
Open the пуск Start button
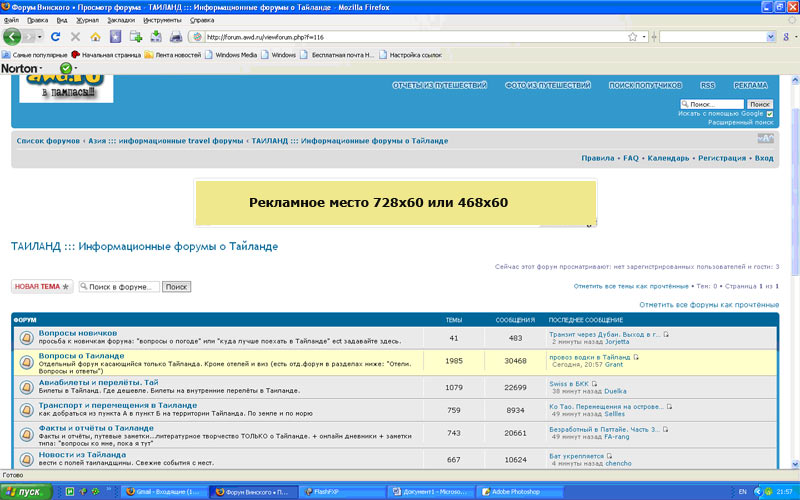26,492
